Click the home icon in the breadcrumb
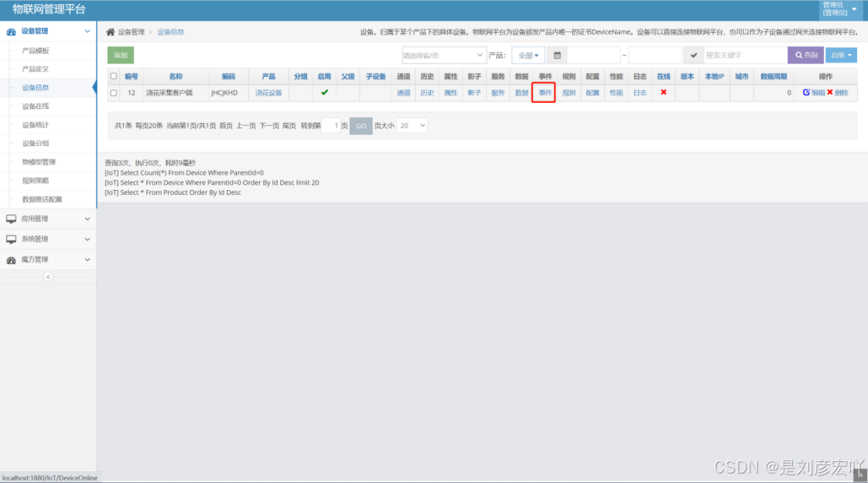The width and height of the screenshot is (868, 483). click(110, 32)
